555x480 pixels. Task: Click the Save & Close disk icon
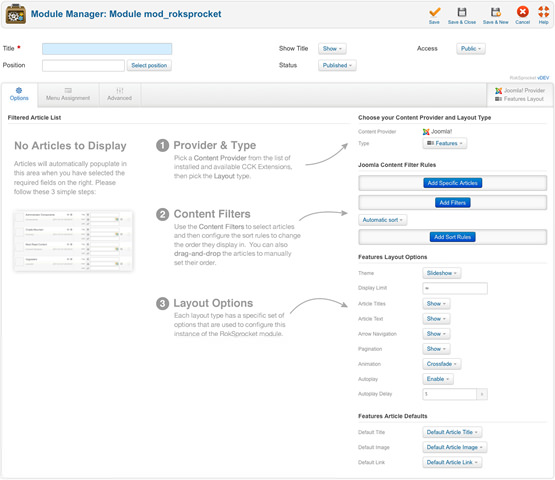[462, 12]
